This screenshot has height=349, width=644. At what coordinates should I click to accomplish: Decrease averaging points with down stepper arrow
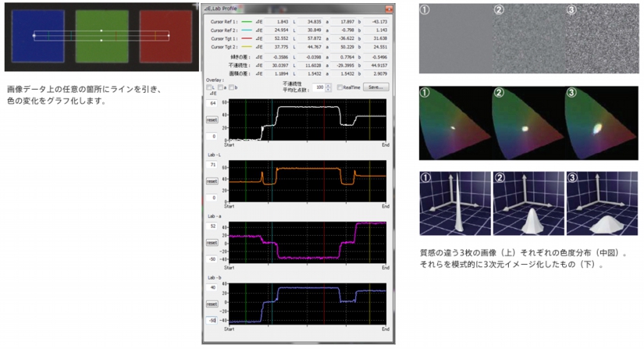(328, 89)
